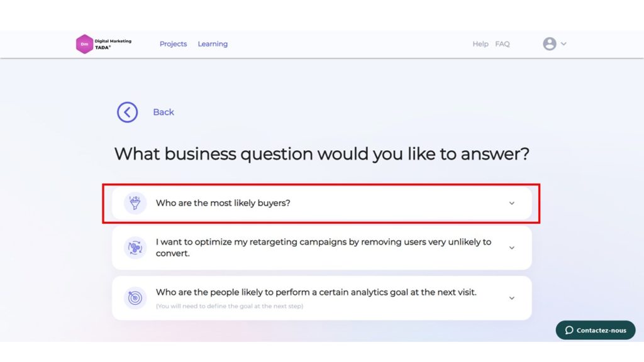Image resolution: width=644 pixels, height=362 pixels.
Task: Click the Back text link
Action: pos(164,112)
